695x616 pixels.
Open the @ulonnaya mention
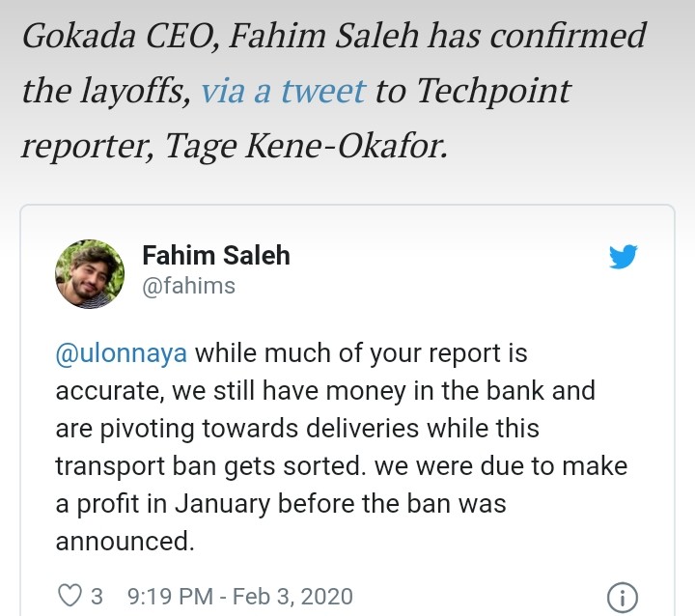click(122, 353)
